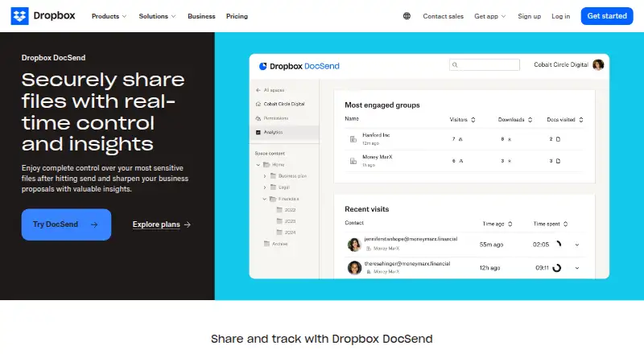Sort Recent visits by Time spent
The height and width of the screenshot is (354, 644).
click(x=551, y=224)
